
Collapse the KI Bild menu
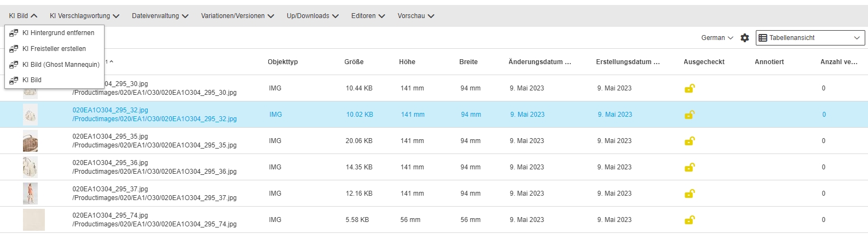click(x=23, y=16)
